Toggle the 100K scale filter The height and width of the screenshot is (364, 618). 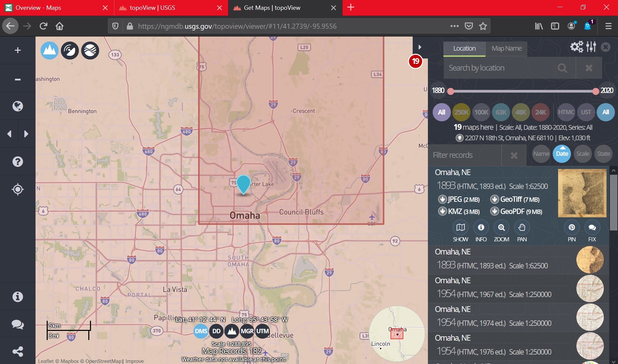pyautogui.click(x=481, y=112)
